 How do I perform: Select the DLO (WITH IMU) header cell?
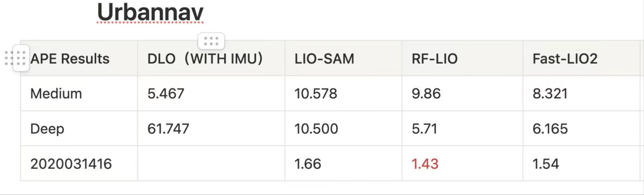tap(211, 58)
